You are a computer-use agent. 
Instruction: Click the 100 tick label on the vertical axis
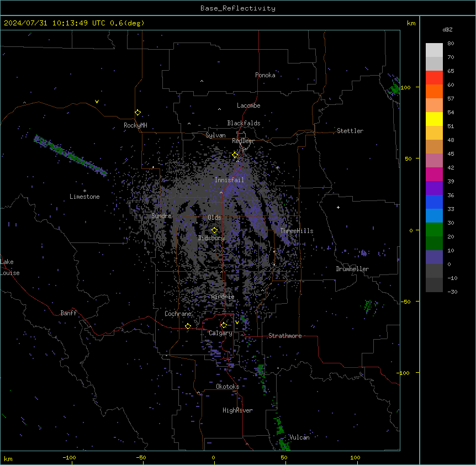[x=405, y=87]
